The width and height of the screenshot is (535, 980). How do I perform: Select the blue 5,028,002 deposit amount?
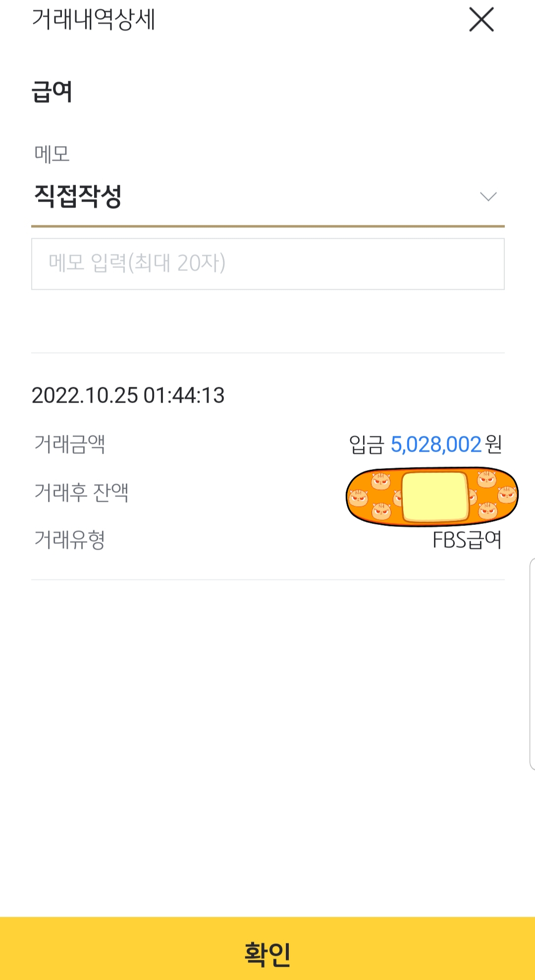tap(436, 445)
